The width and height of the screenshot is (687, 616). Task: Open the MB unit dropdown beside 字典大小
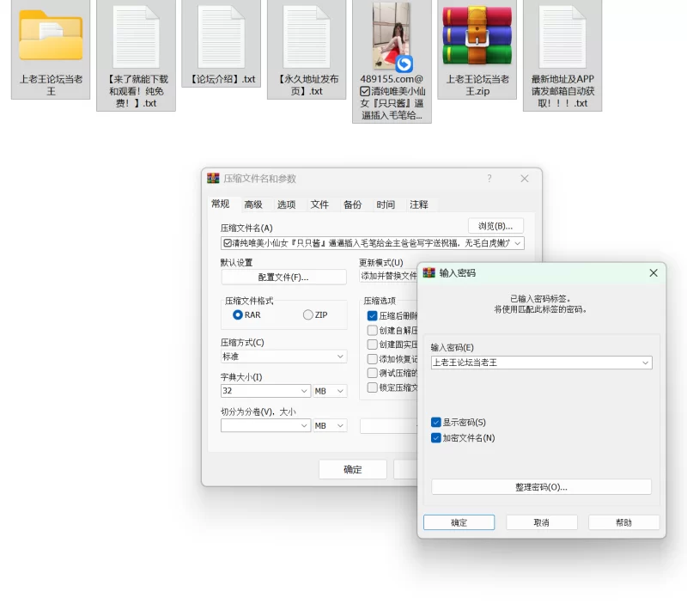pos(330,391)
